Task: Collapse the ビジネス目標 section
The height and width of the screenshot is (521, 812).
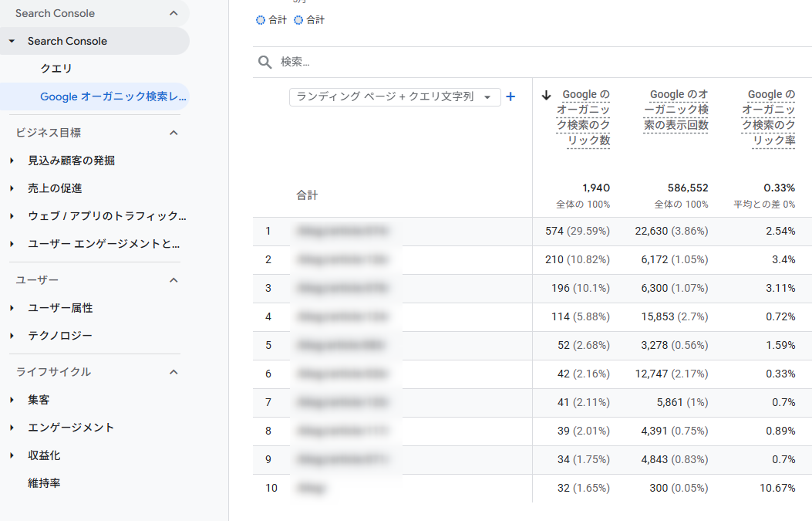Action: (174, 133)
